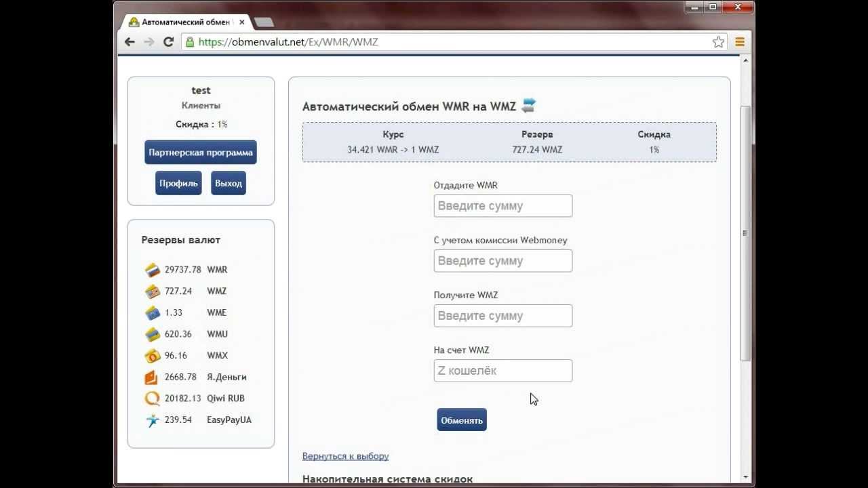Click the WMR wallet icon
The height and width of the screenshot is (488, 868).
[x=153, y=270]
